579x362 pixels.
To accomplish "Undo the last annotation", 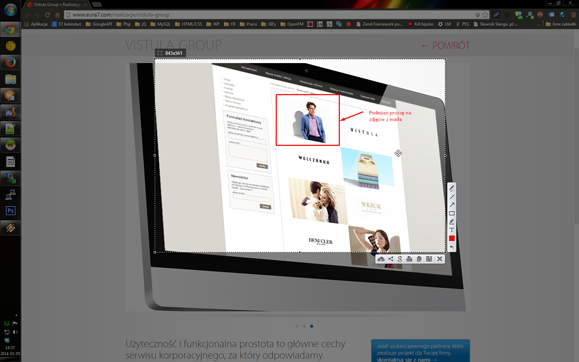I will click(x=452, y=247).
